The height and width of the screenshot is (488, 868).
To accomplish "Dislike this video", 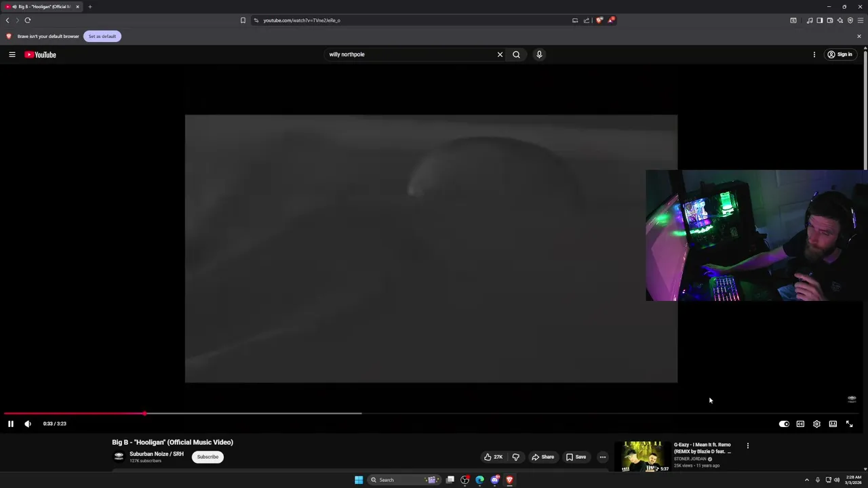I will click(516, 457).
